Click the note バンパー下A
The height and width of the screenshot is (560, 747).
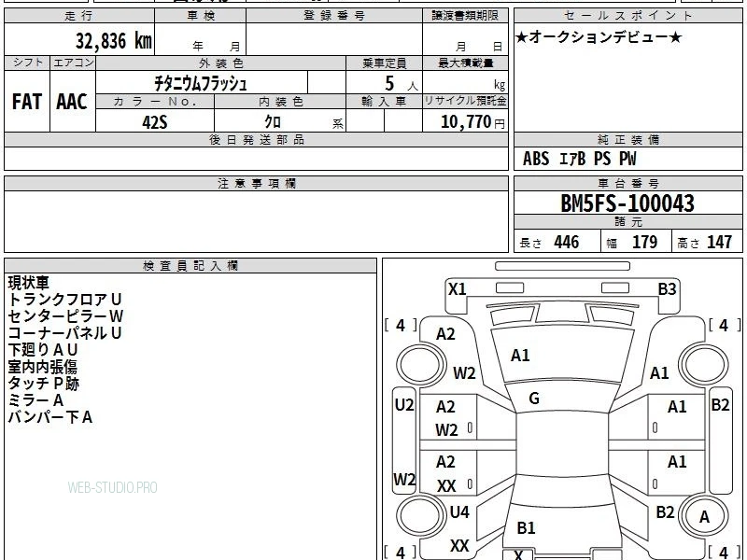click(50, 417)
